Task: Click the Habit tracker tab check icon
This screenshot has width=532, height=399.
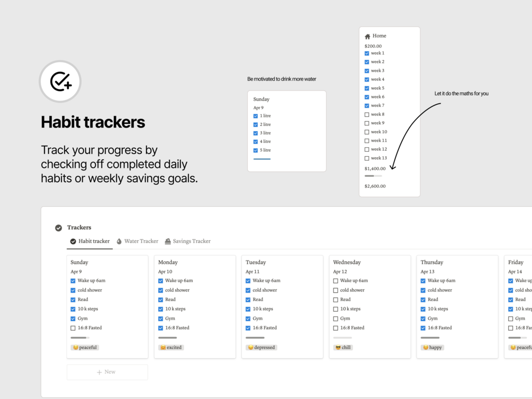Action: (73, 241)
